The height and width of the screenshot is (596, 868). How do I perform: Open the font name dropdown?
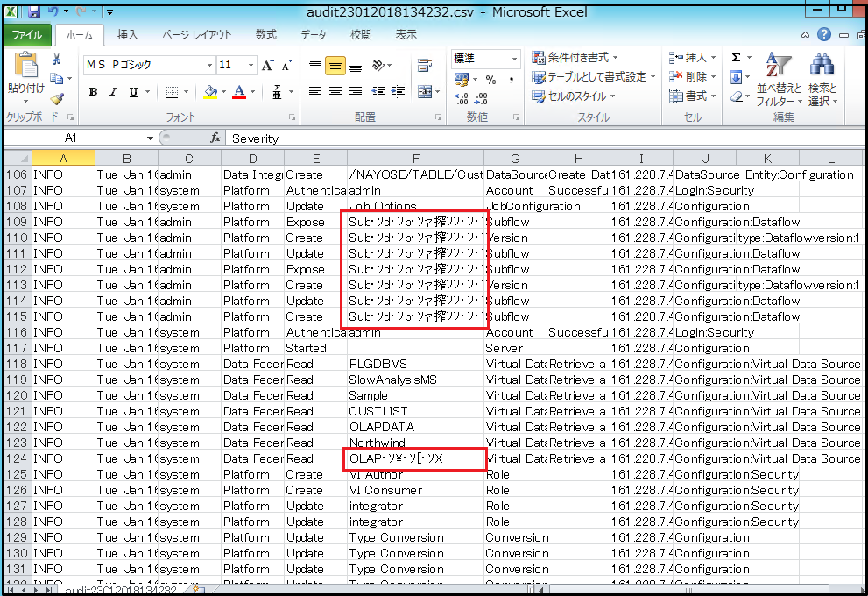209,66
